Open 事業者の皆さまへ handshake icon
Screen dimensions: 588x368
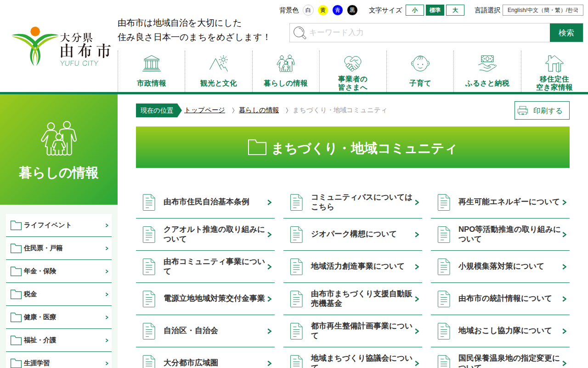pyautogui.click(x=353, y=63)
